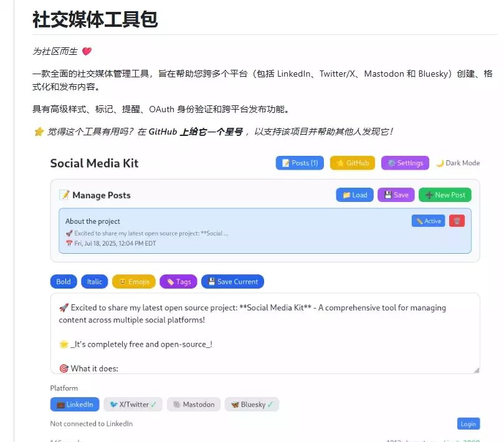The height and width of the screenshot is (442, 504).
Task: Open the Emojis picker
Action: pos(134,282)
